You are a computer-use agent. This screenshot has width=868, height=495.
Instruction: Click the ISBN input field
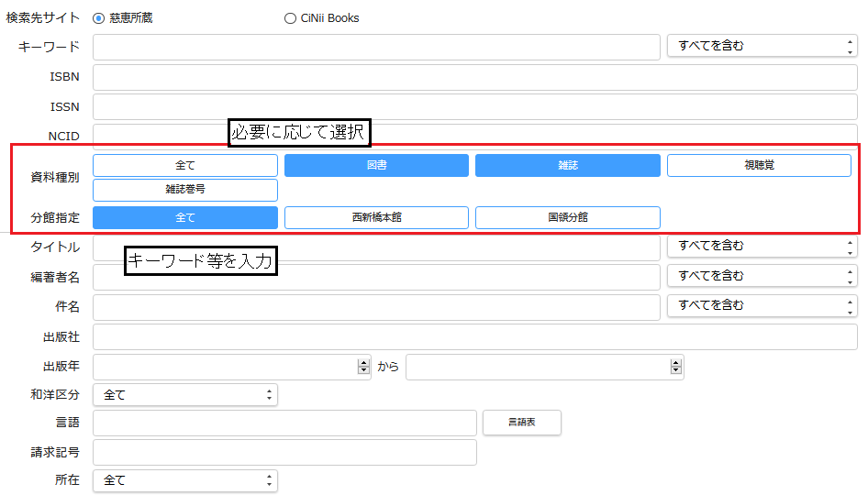(x=475, y=77)
